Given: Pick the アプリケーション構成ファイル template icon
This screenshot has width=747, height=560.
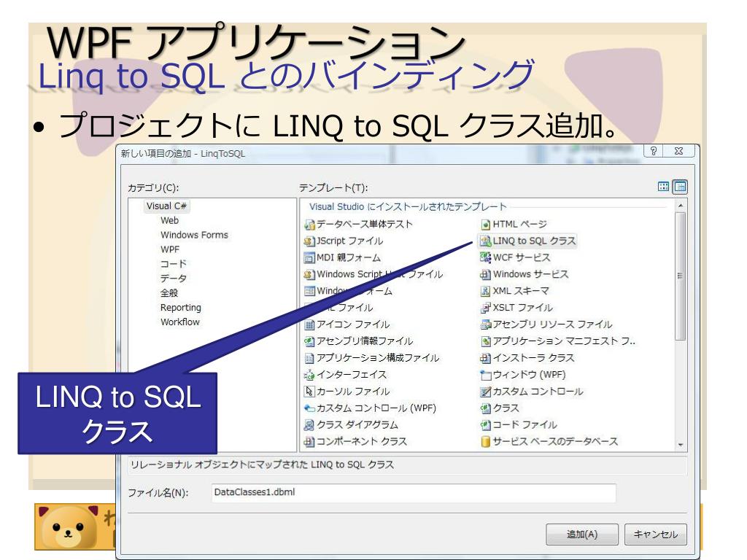Looking at the screenshot, I should pyautogui.click(x=309, y=358).
